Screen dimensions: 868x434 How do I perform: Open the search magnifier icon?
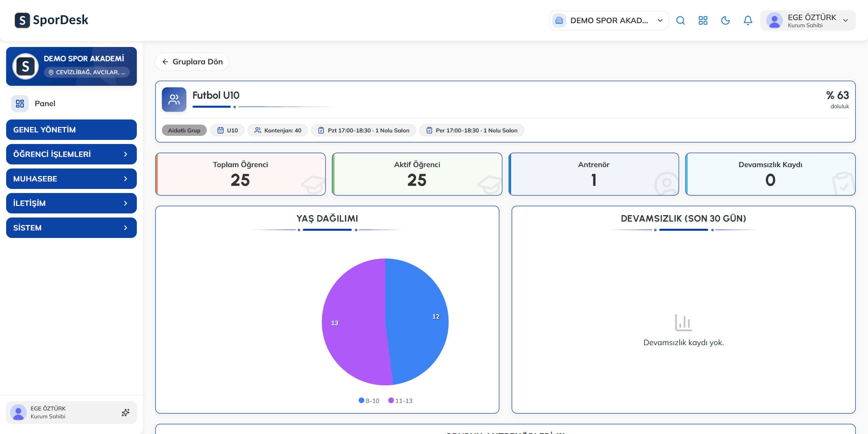[680, 20]
